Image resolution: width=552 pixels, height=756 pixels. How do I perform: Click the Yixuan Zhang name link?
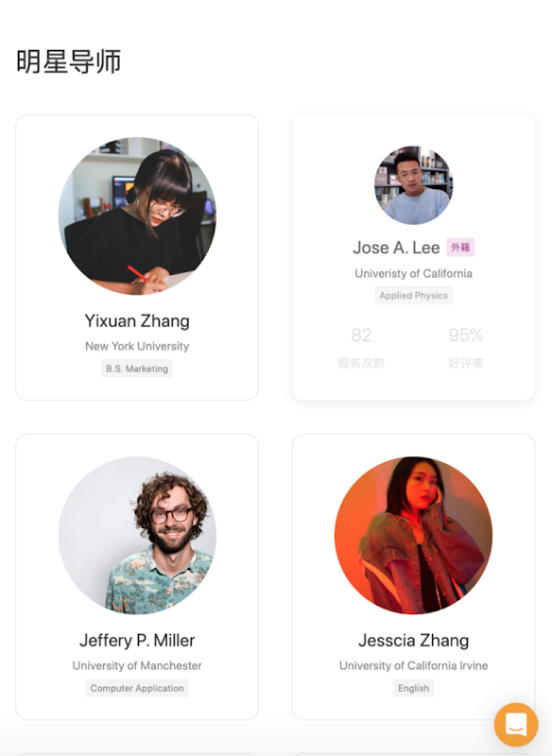[137, 321]
